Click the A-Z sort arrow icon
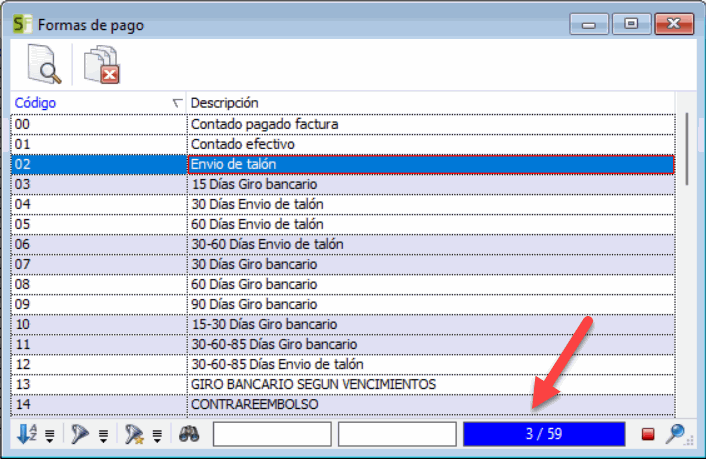The height and width of the screenshot is (459, 706). [x=27, y=434]
